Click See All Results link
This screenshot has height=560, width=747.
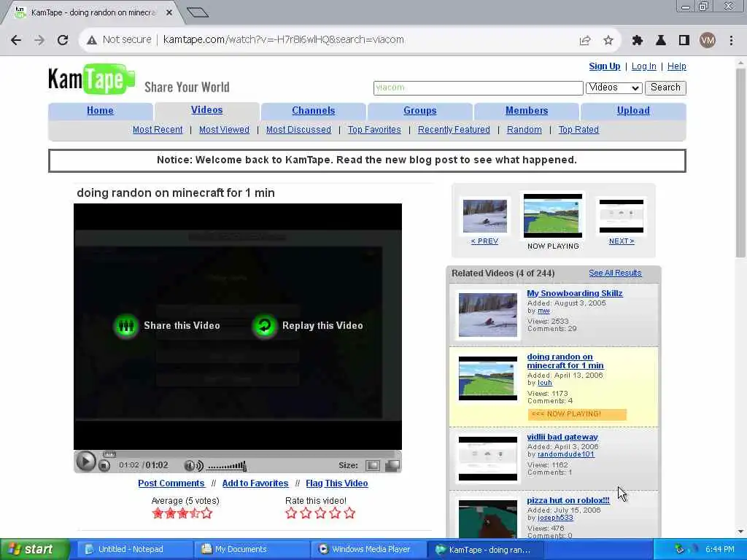615,273
